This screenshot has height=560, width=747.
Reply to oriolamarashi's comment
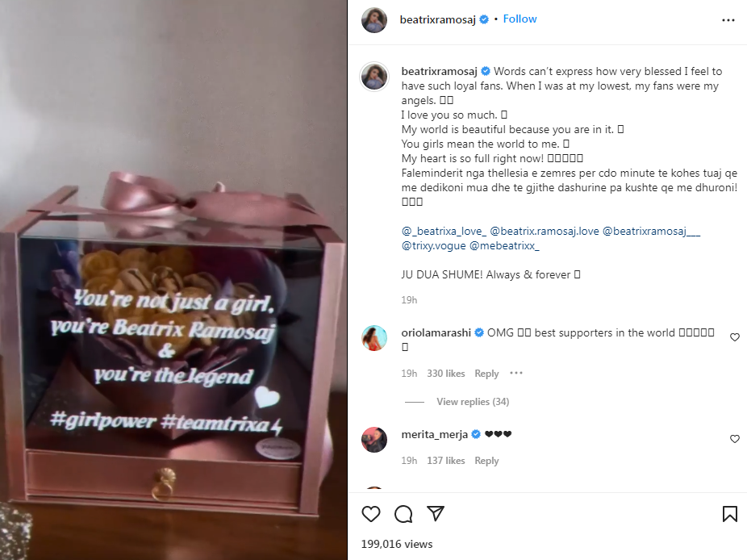486,374
